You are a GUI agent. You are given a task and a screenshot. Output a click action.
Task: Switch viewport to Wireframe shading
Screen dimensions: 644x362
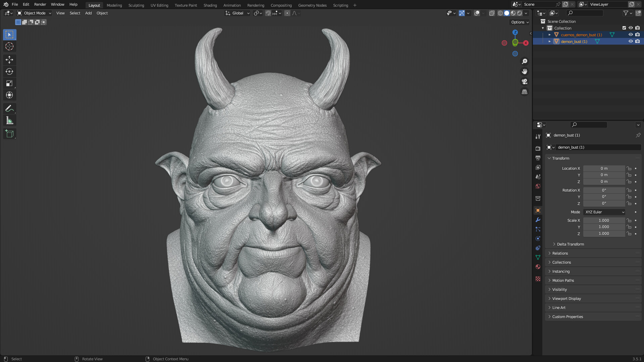point(500,13)
